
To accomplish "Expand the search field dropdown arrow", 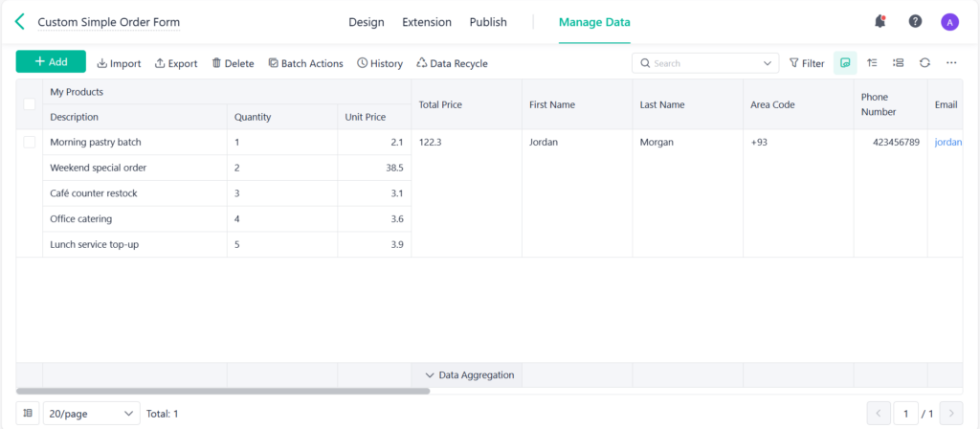I will point(768,63).
